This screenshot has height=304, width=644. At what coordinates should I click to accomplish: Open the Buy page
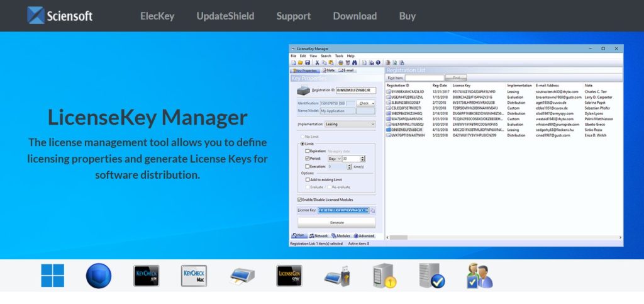click(408, 16)
